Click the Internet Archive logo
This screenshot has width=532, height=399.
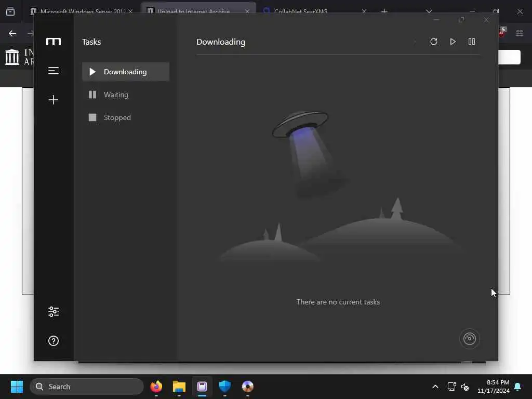[x=20, y=57]
